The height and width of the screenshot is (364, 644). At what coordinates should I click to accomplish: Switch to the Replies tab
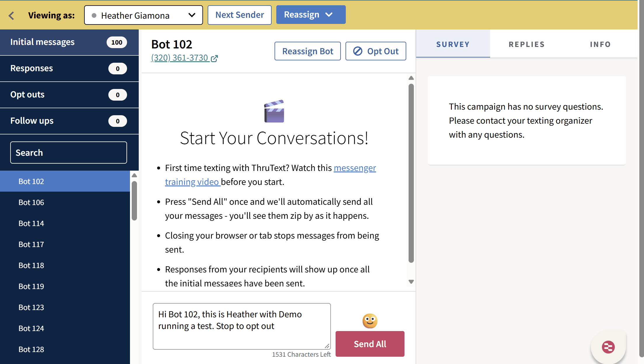527,44
